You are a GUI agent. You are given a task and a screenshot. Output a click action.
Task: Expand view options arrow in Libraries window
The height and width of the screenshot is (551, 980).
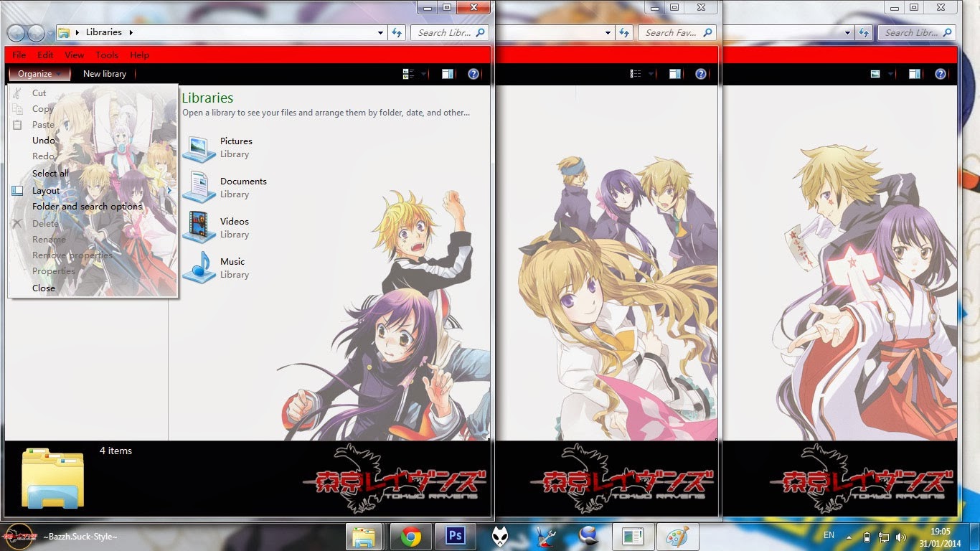pos(424,74)
